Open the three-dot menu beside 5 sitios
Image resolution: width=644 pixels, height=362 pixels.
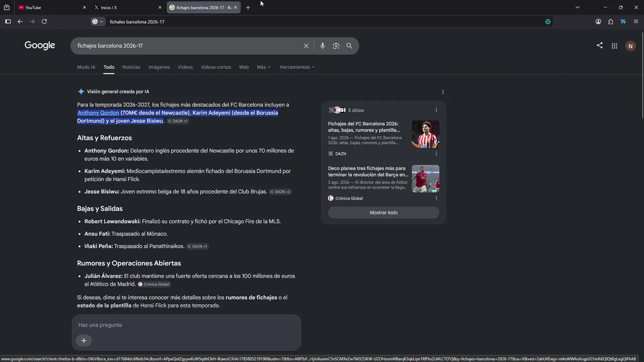[436, 110]
